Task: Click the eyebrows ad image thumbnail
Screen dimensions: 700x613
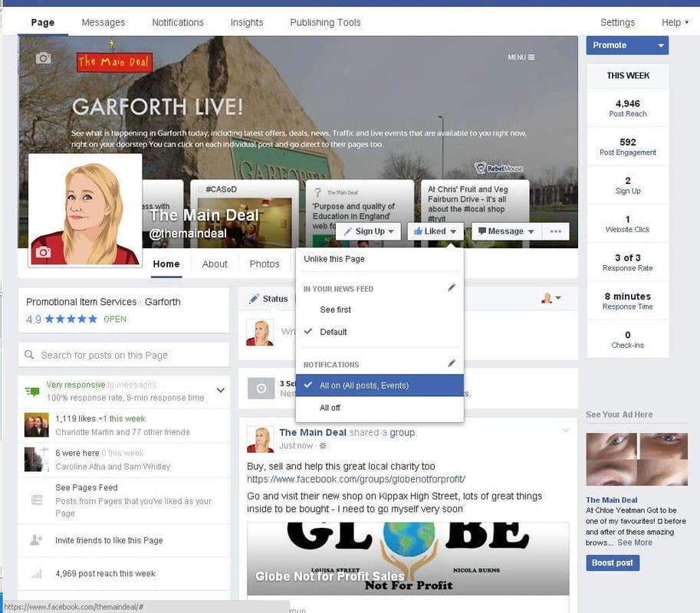Action: click(636, 459)
